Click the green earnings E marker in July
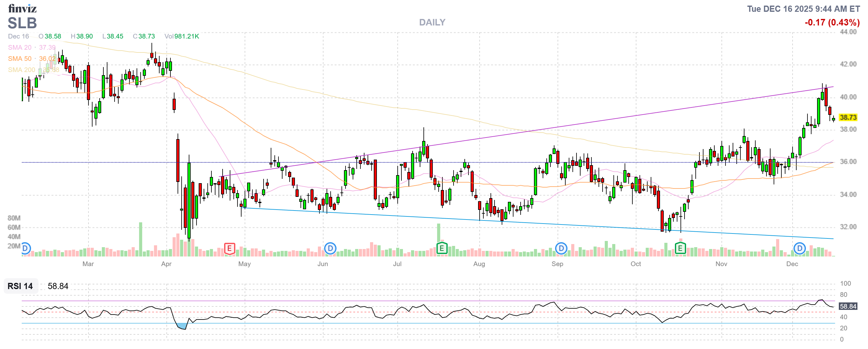The image size is (868, 349). (x=441, y=249)
